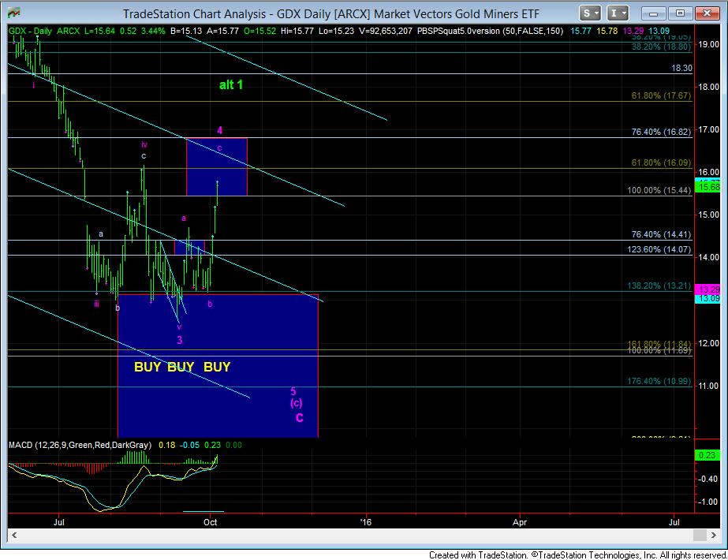This screenshot has width=728, height=560.
Task: Click the green 15.68 current price marker
Action: 708,187
